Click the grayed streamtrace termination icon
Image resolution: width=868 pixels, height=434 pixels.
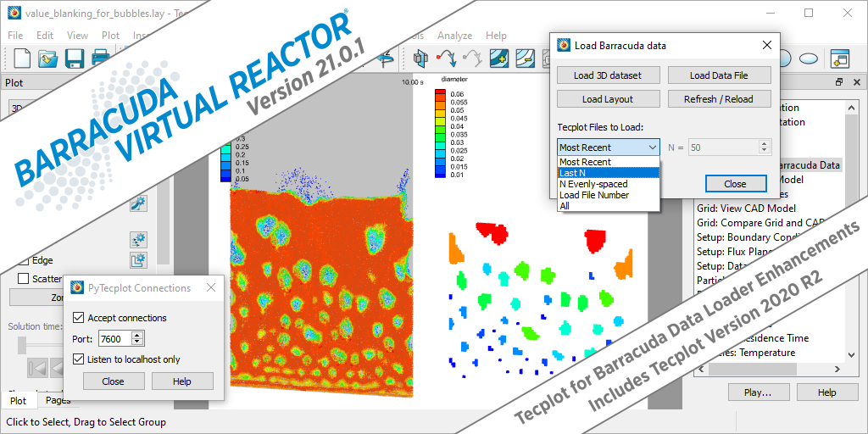[x=472, y=58]
